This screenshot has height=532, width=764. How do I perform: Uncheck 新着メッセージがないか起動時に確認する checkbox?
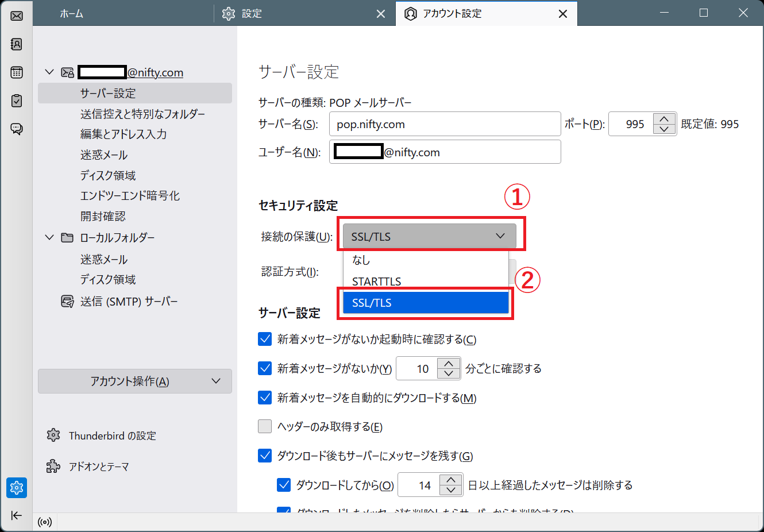[265, 339]
